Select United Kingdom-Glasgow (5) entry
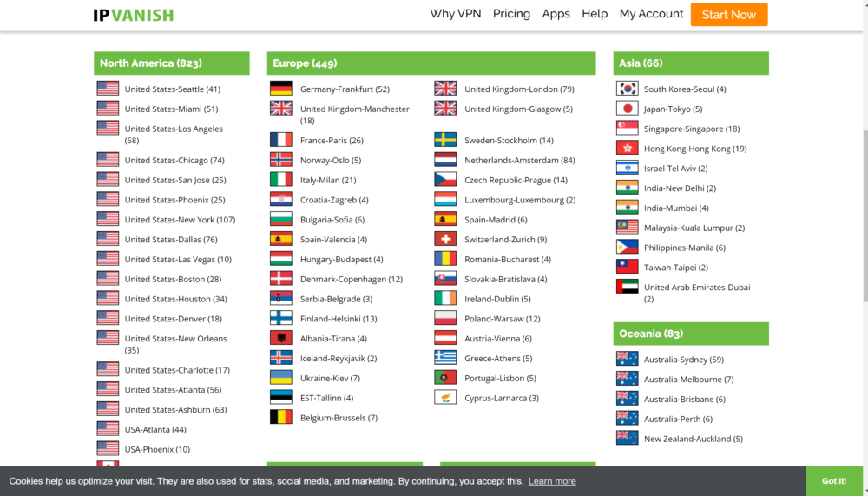Screen dimensions: 868x496 click(x=519, y=109)
